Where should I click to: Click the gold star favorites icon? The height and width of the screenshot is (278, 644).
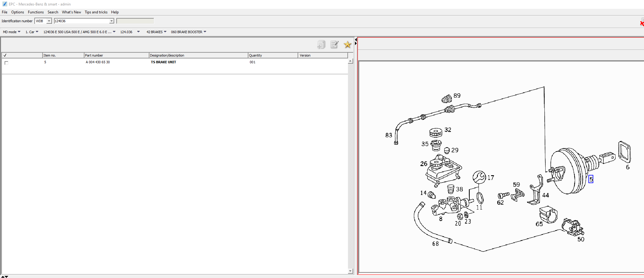pyautogui.click(x=347, y=44)
